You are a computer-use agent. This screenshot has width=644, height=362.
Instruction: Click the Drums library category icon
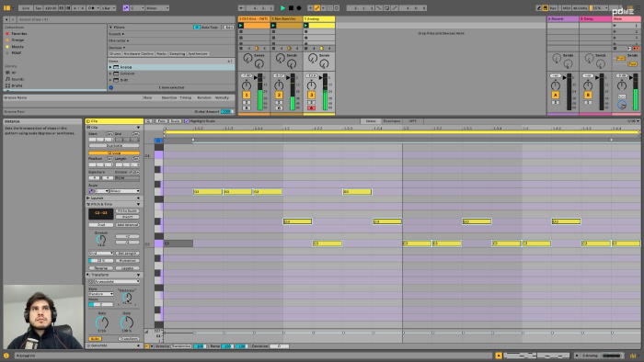pyautogui.click(x=7, y=85)
